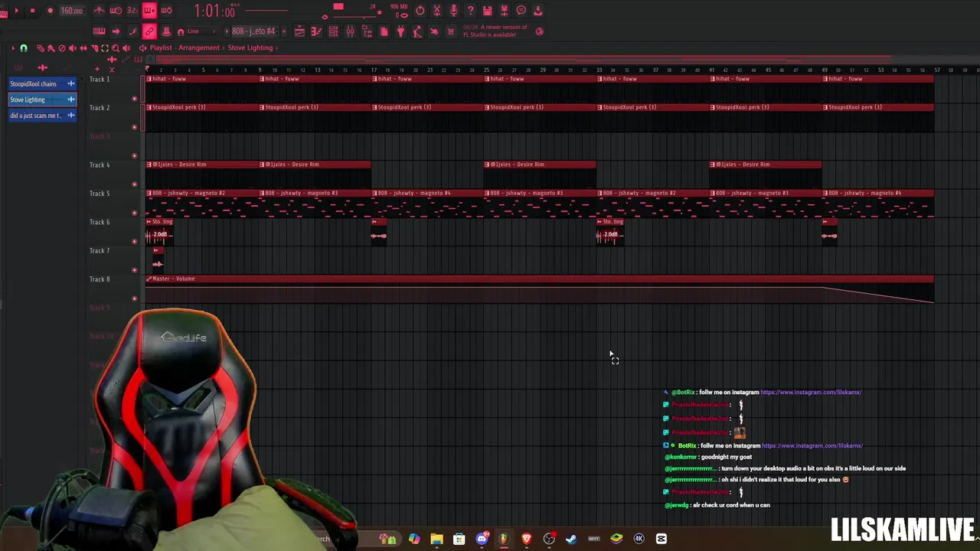The image size is (980, 551).
Task: Click the Playlist - Arrangement breadcrumb
Action: (185, 47)
